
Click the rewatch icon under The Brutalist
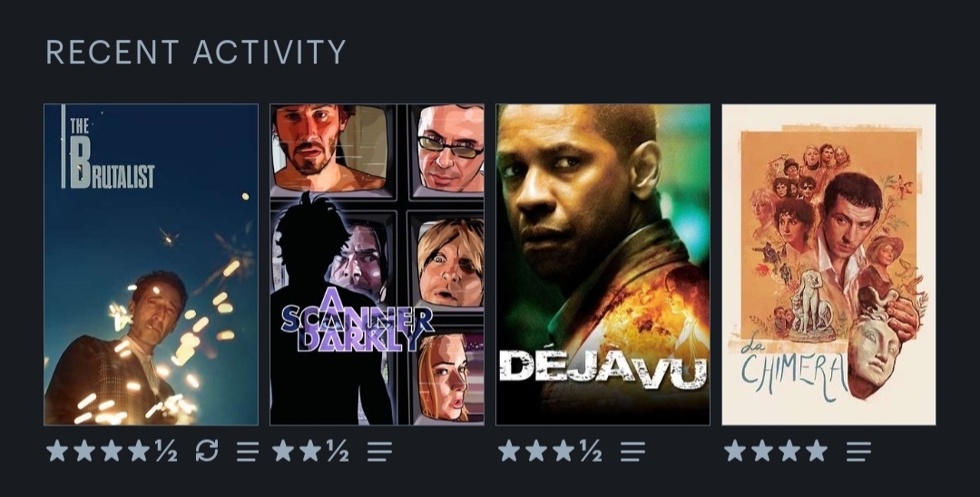(x=207, y=450)
